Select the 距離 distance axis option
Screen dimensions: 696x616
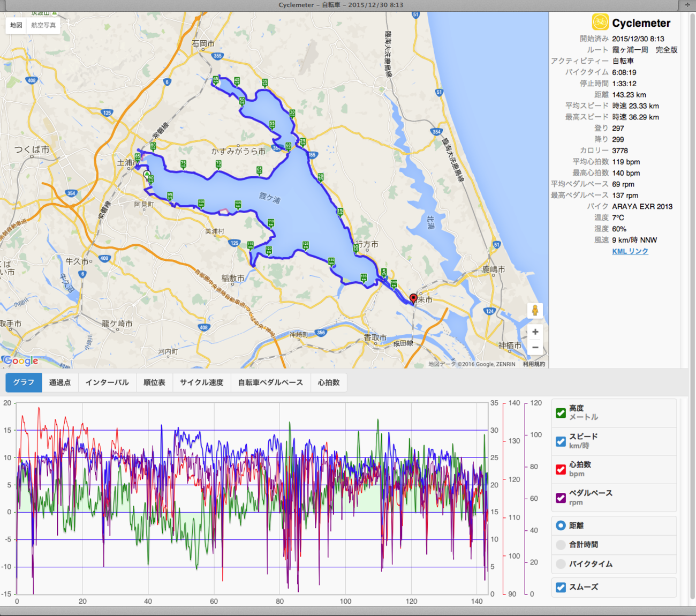pyautogui.click(x=561, y=525)
